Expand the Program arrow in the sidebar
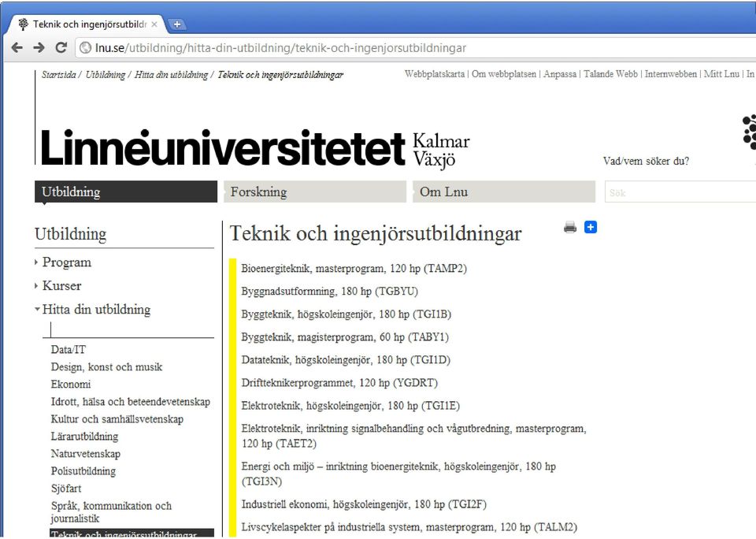 36,262
